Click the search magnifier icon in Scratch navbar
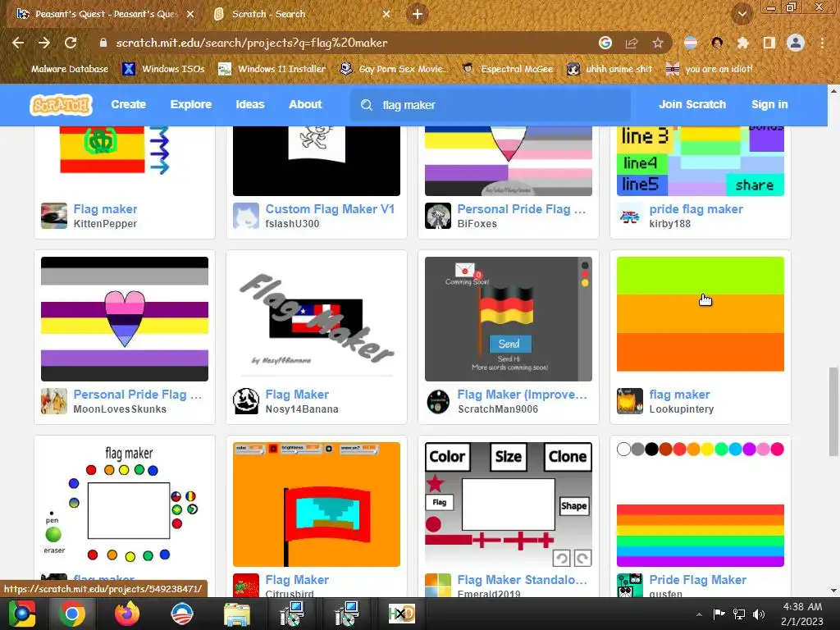Viewport: 840px width, 630px height. click(x=367, y=105)
